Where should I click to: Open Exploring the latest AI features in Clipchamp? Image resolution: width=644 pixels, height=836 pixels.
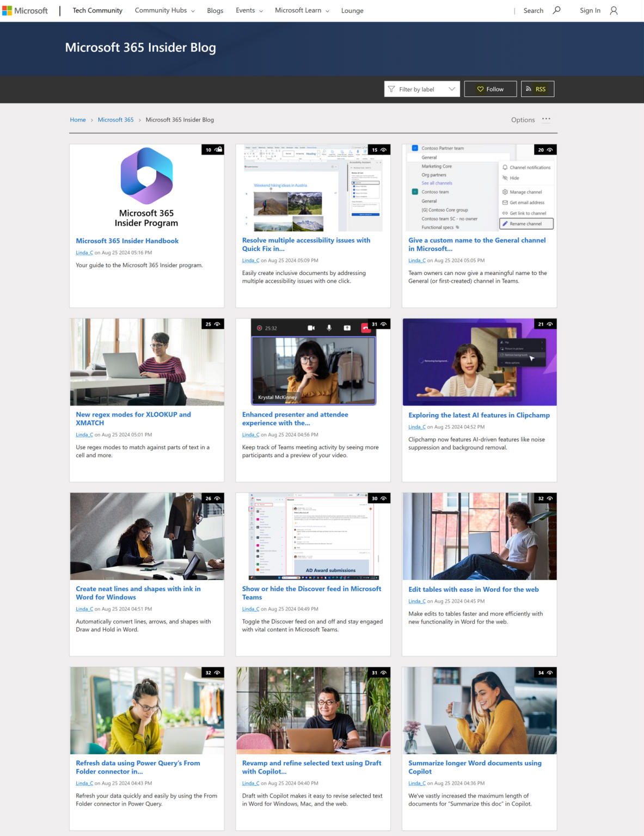coord(479,415)
